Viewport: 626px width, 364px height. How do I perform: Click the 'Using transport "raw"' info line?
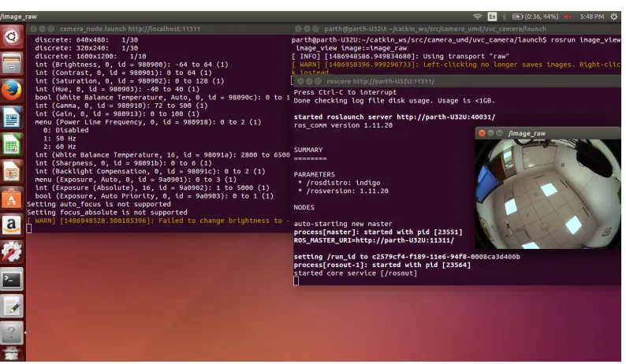[400, 56]
